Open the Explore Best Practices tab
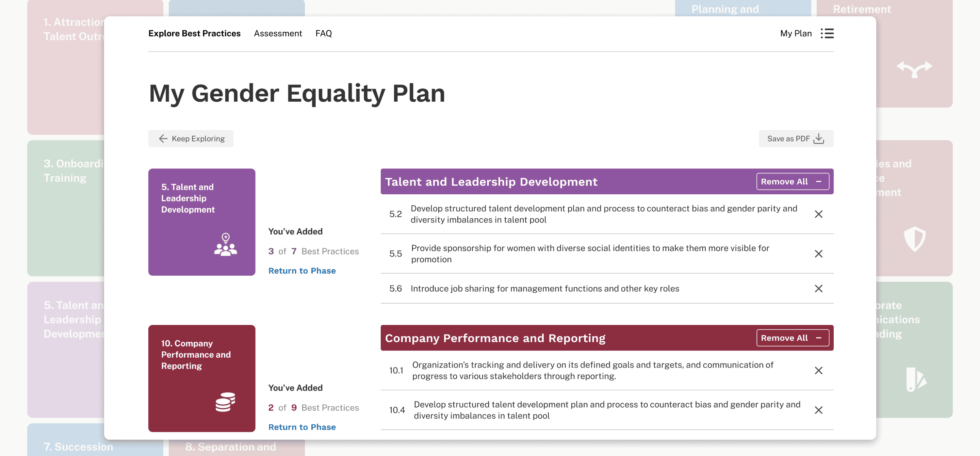The height and width of the screenshot is (456, 980). (194, 33)
